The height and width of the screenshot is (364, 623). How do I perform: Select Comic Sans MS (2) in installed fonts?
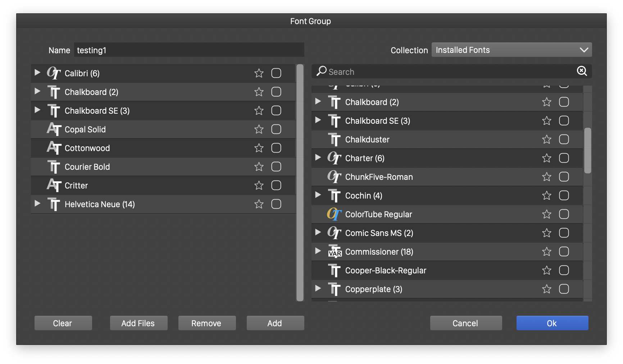(379, 233)
